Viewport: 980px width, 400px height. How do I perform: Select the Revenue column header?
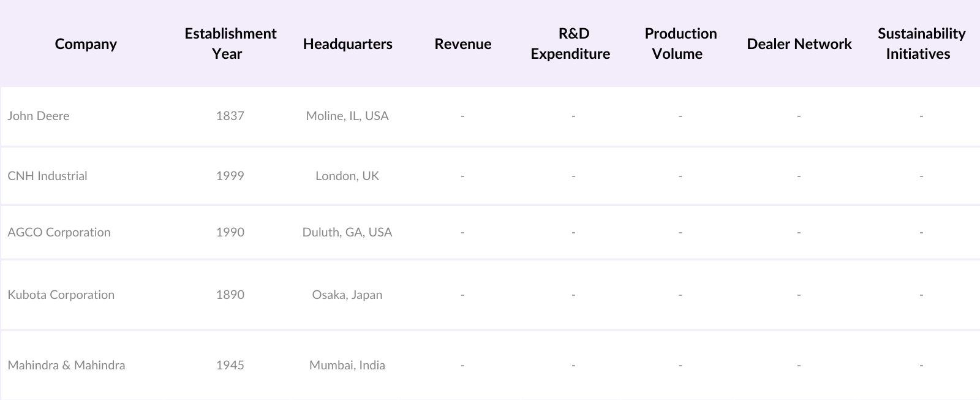[463, 44]
